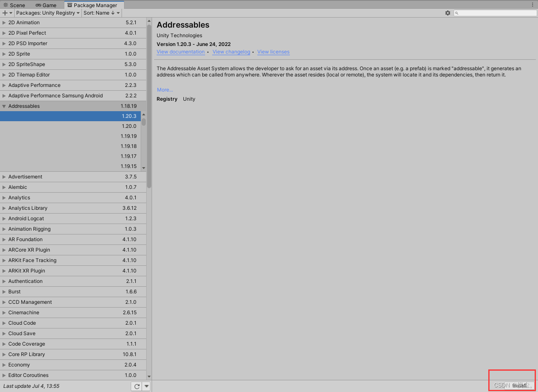
Task: Click the Install button
Action: coord(520,386)
